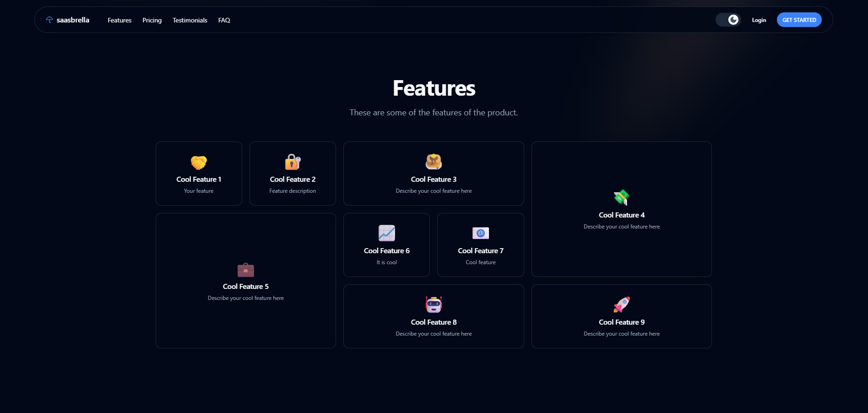Click the robot icon on Cool Feature 8
The width and height of the screenshot is (868, 413).
(433, 304)
